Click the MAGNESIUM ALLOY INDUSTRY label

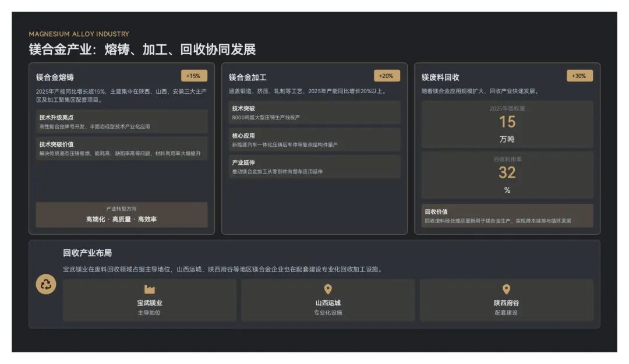point(79,34)
